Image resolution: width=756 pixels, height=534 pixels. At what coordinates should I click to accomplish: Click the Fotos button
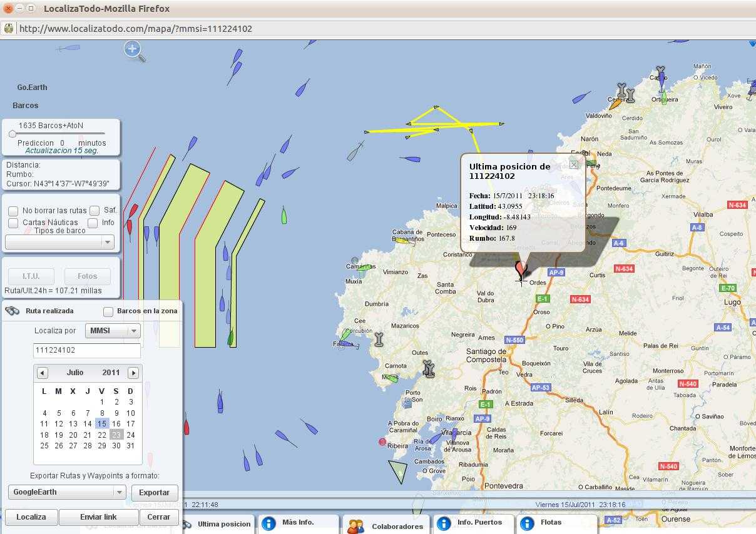(87, 276)
